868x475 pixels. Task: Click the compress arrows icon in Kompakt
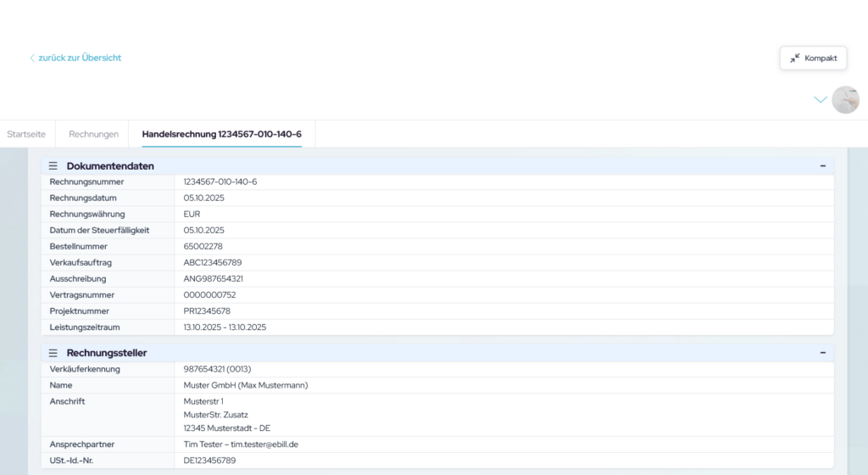tap(794, 59)
